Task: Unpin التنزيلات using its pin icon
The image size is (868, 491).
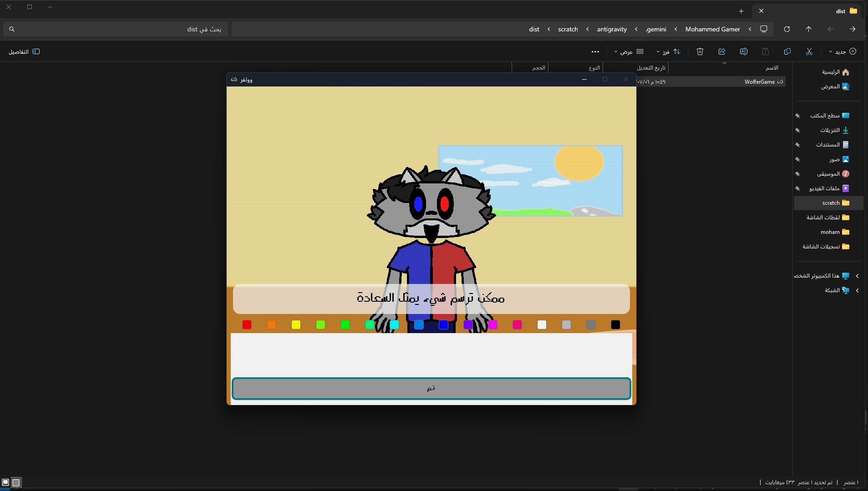Action: pyautogui.click(x=797, y=130)
